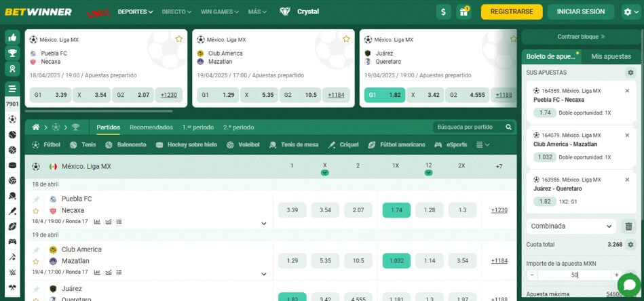Favorite the Club America top card star
The width and height of the screenshot is (644, 301).
[x=346, y=39]
